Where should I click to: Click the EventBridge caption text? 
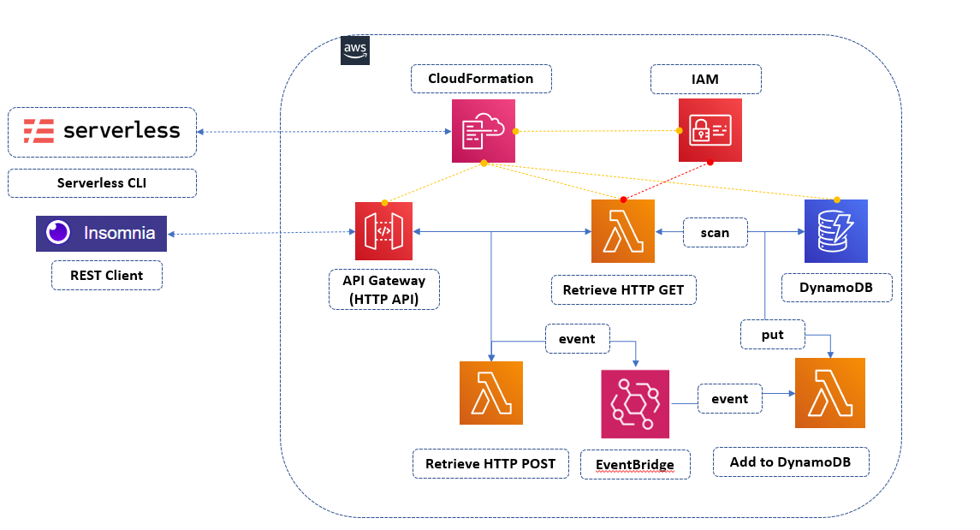tap(635, 463)
